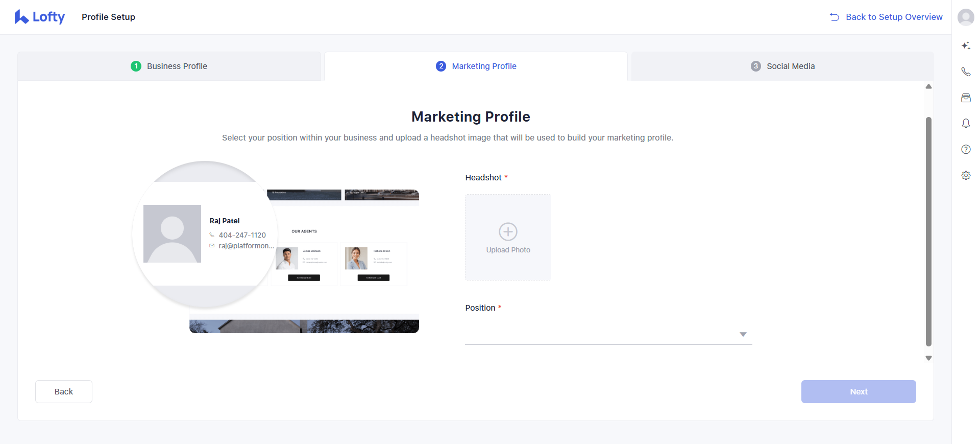Open the settings gear icon
This screenshot has height=444, width=980.
(966, 175)
